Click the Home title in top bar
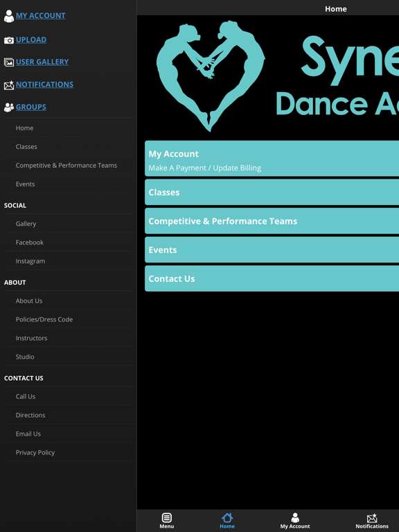 point(335,9)
